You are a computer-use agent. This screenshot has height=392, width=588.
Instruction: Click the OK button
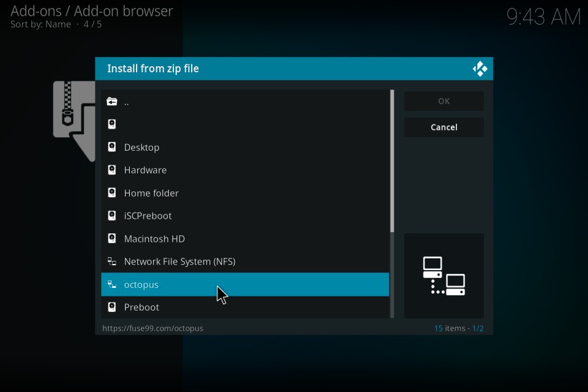click(x=443, y=101)
